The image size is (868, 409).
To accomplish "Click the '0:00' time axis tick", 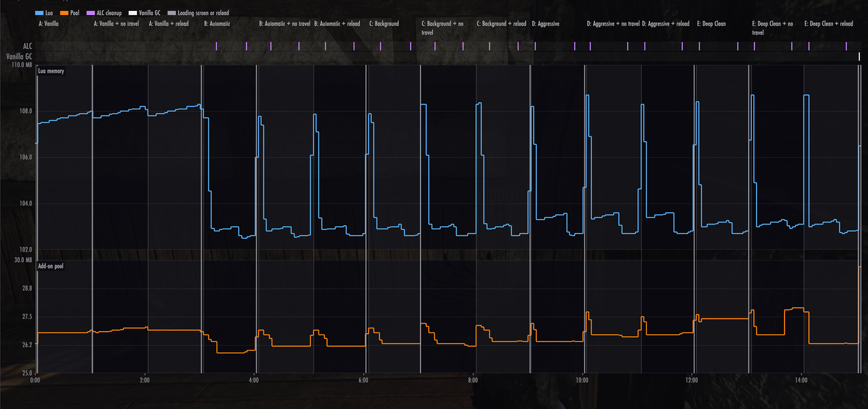I will tap(35, 380).
